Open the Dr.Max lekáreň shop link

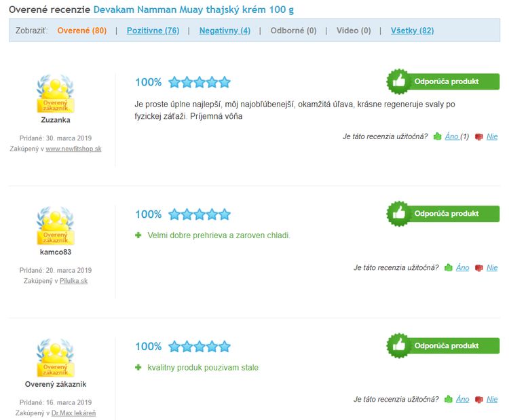pos(73,413)
